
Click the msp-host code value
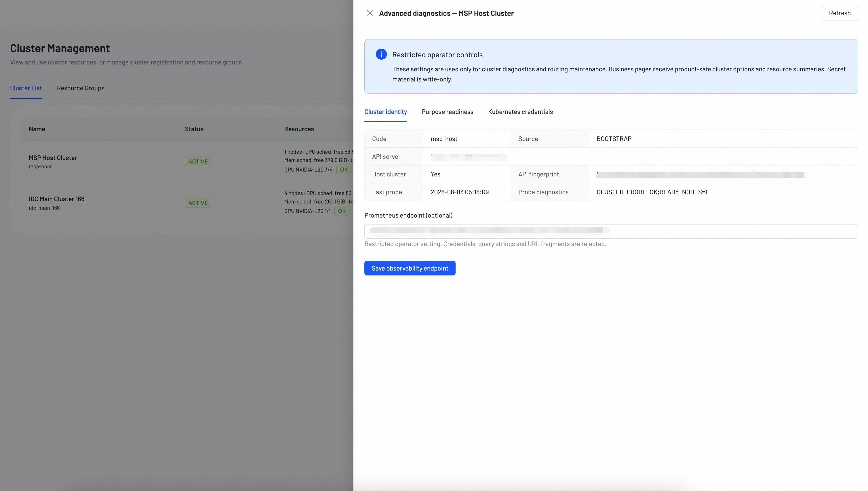click(444, 139)
